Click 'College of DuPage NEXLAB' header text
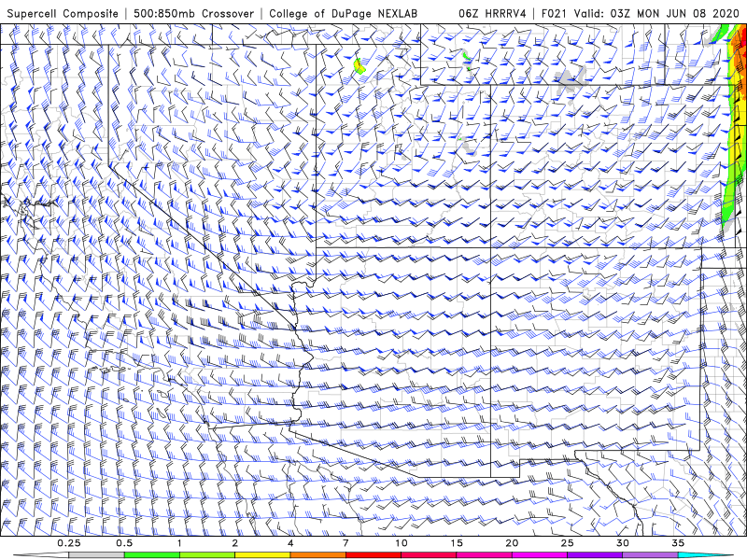This screenshot has width=747, height=560. [343, 13]
